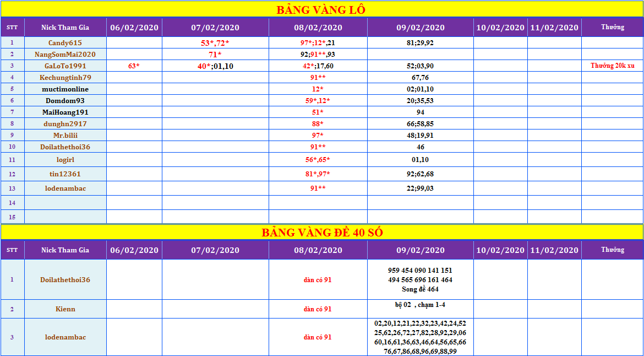Select nickname MaiHoang191

(x=66, y=112)
